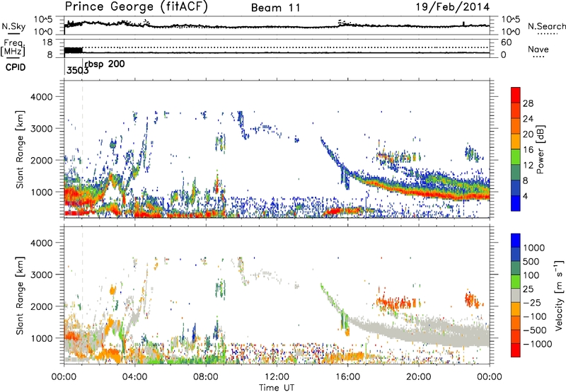566x392 pixels.
Task: Click the '08:00' time axis label
Action: [x=206, y=376]
